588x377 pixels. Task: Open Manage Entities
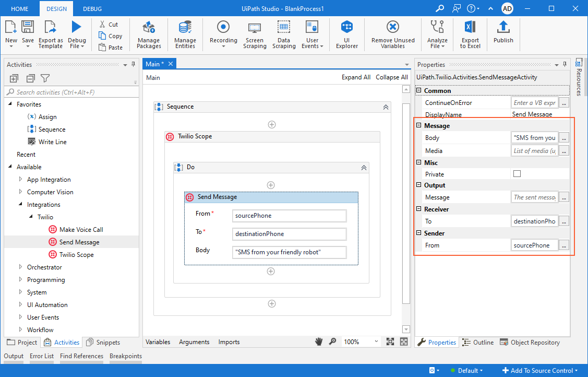(x=185, y=35)
